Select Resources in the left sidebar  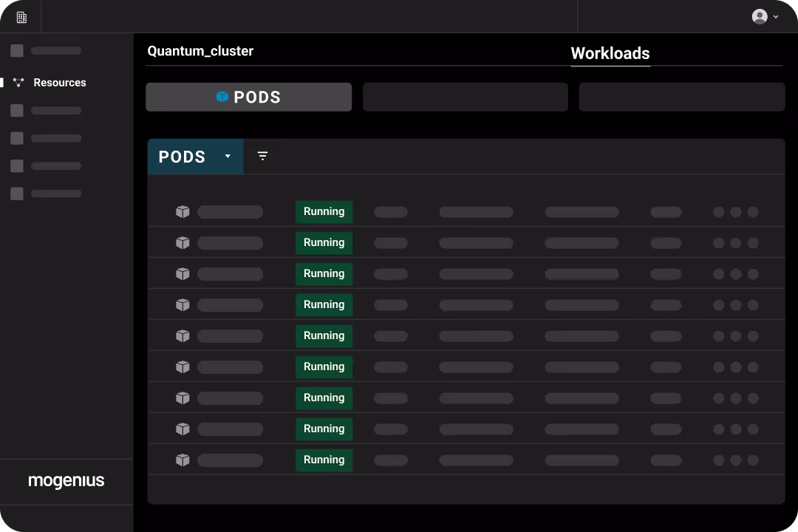click(x=60, y=83)
